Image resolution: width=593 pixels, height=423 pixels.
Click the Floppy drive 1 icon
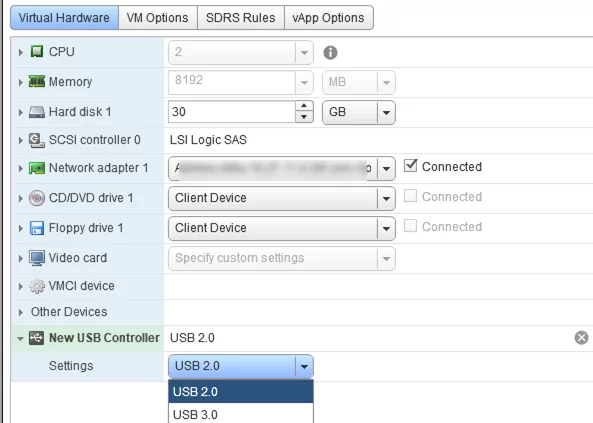click(x=37, y=228)
